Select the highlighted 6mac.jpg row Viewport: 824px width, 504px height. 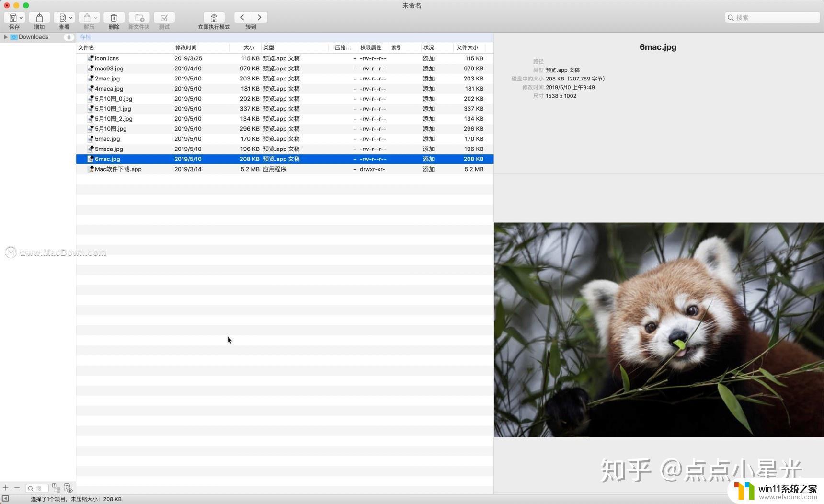tap(285, 159)
